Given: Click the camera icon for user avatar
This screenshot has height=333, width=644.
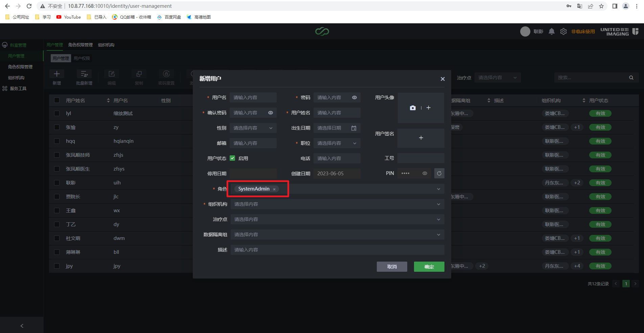Looking at the screenshot, I should [x=413, y=108].
